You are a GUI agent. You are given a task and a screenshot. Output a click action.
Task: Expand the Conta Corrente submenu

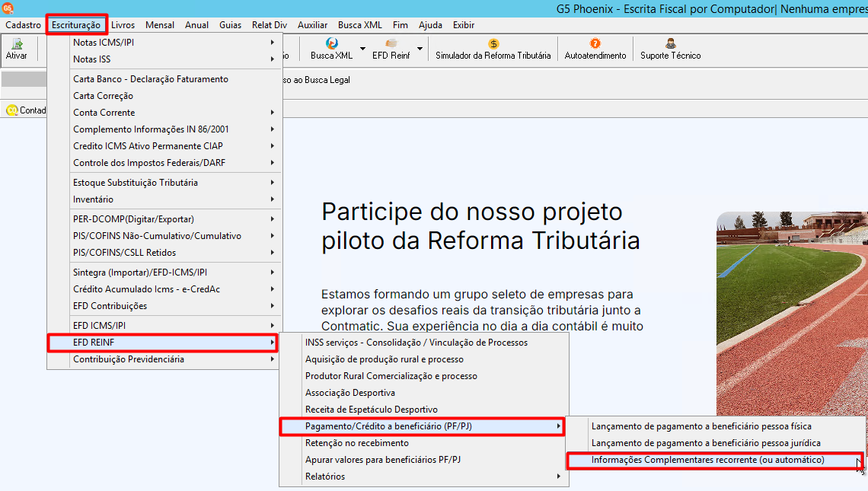coord(273,113)
